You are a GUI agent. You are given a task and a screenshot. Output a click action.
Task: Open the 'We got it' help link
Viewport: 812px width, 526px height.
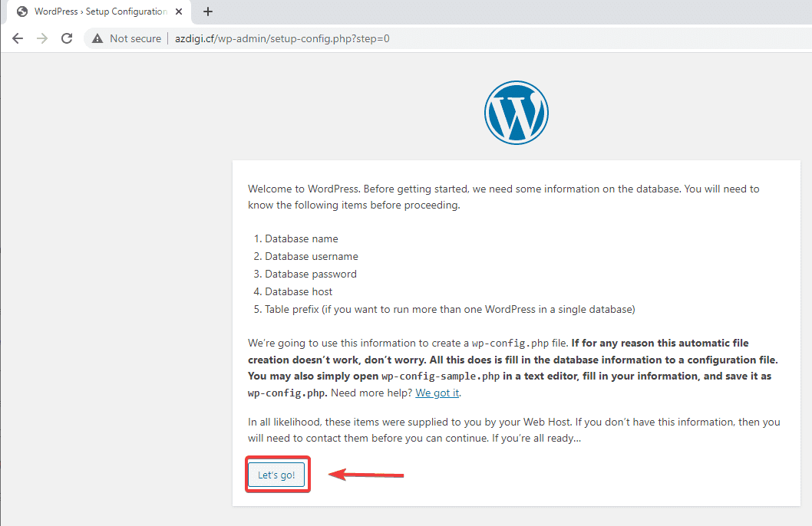click(437, 393)
